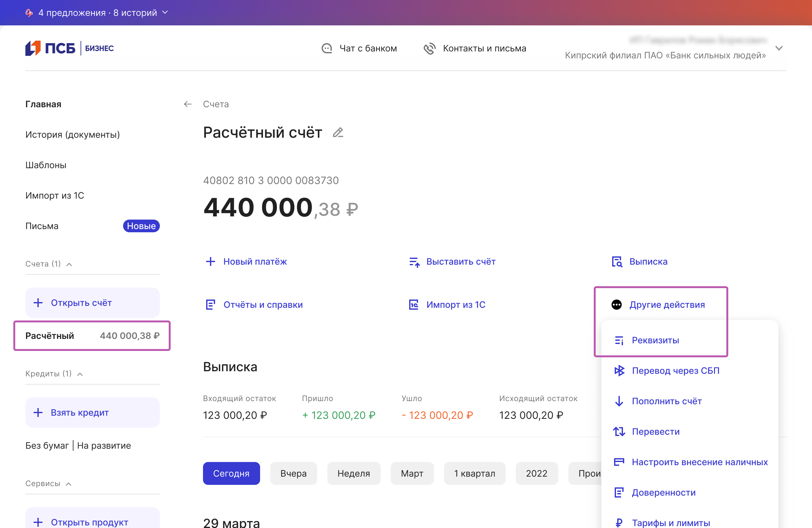
Task: Choose Пополнить счёт in the dropdown menu
Action: 666,401
